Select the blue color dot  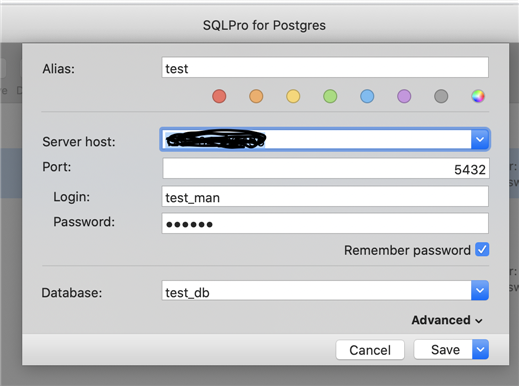[367, 96]
